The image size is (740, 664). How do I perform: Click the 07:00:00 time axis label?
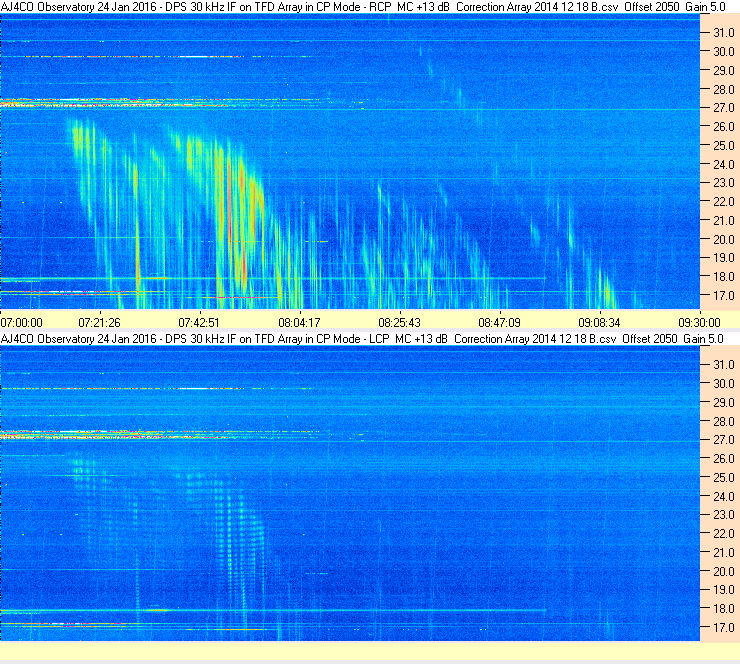click(x=22, y=323)
